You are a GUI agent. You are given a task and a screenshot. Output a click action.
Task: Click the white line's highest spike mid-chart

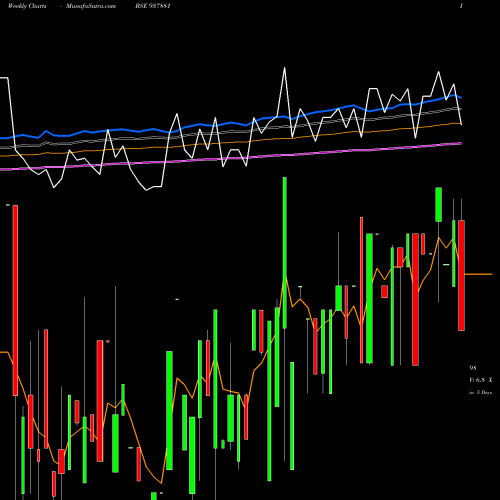click(x=284, y=68)
